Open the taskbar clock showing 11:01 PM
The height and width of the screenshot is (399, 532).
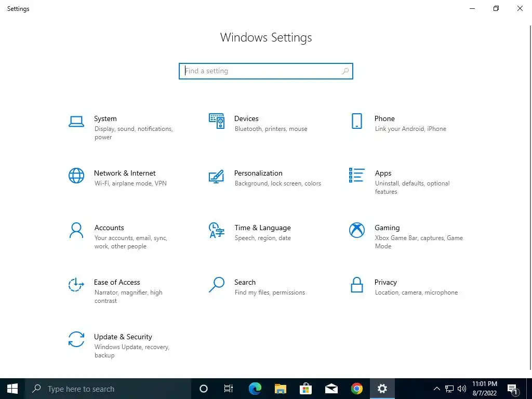coord(485,389)
